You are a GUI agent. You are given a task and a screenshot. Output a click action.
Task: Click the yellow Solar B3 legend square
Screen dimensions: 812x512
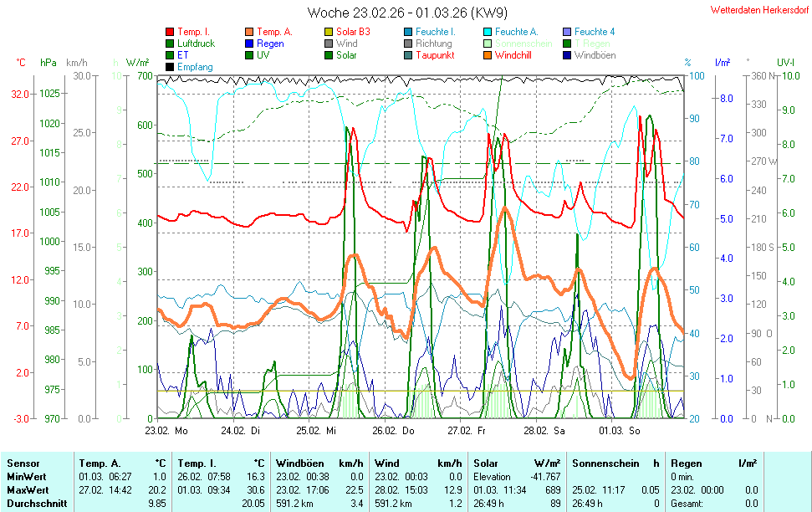[x=329, y=32]
